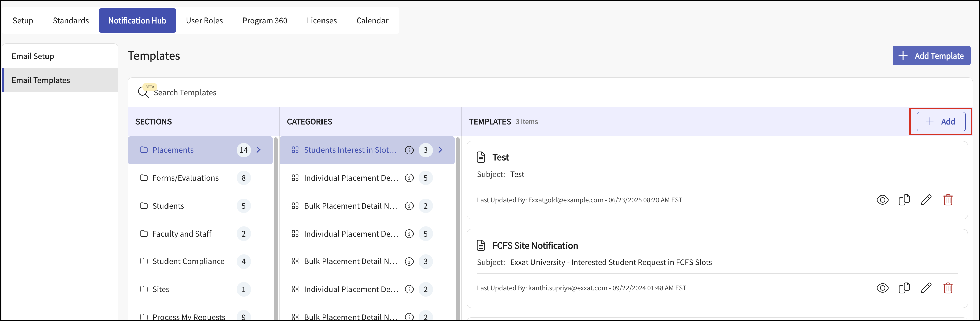This screenshot has height=321, width=980.
Task: Duplicate the Test template using copy icon
Action: pos(904,200)
